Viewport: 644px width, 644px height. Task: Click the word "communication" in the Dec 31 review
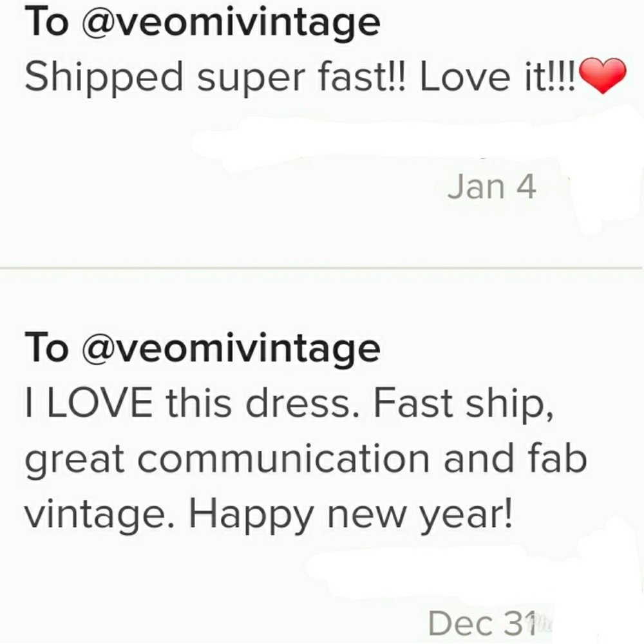[282, 459]
